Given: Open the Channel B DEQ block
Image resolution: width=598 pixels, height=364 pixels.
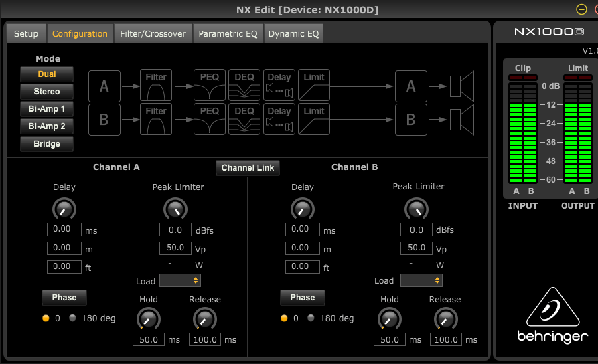Looking at the screenshot, I should click(244, 119).
